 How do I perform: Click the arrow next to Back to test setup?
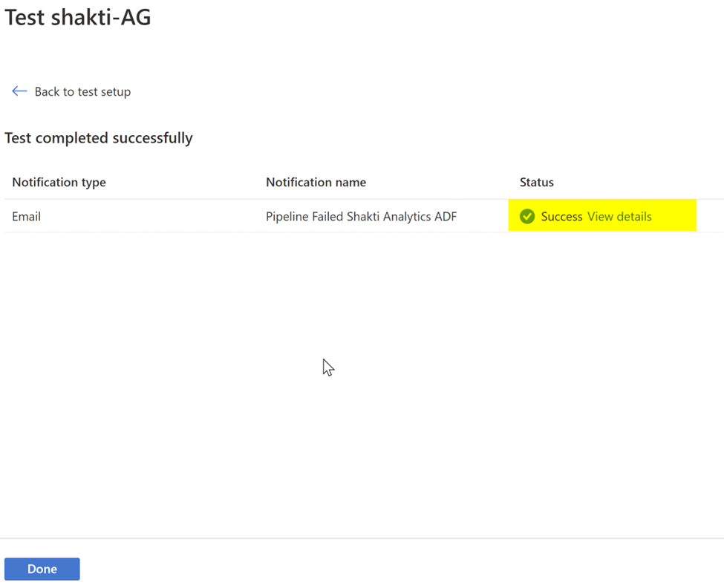click(19, 91)
